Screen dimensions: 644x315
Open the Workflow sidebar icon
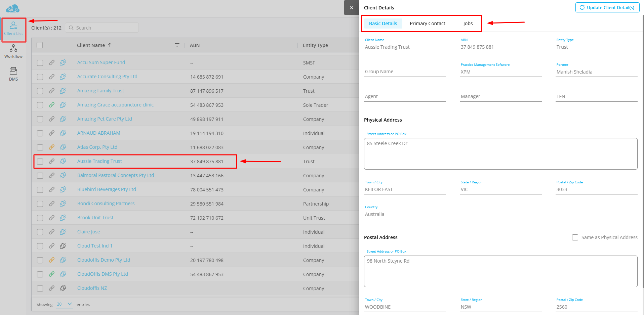[x=13, y=51]
